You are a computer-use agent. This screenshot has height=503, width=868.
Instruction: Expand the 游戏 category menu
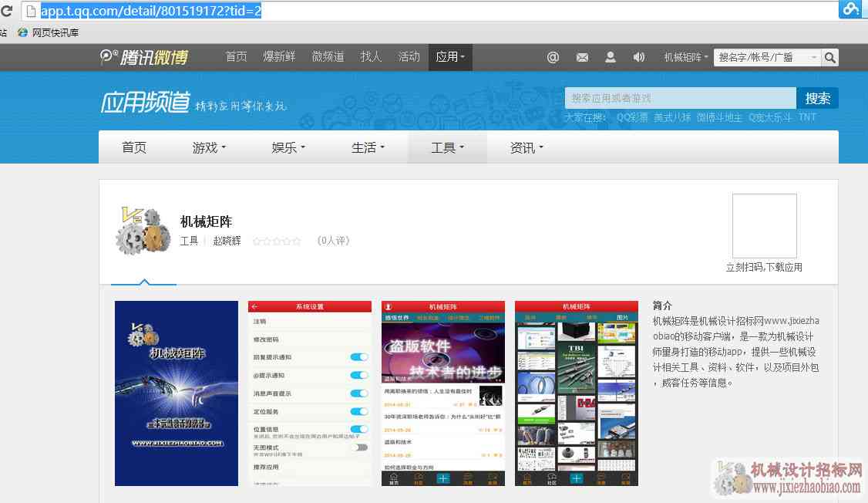click(x=209, y=147)
